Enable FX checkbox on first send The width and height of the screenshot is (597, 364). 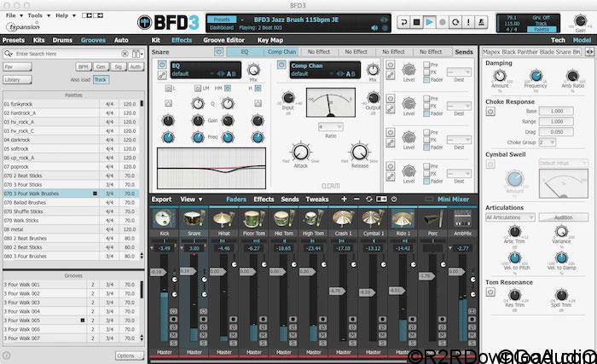click(x=426, y=72)
